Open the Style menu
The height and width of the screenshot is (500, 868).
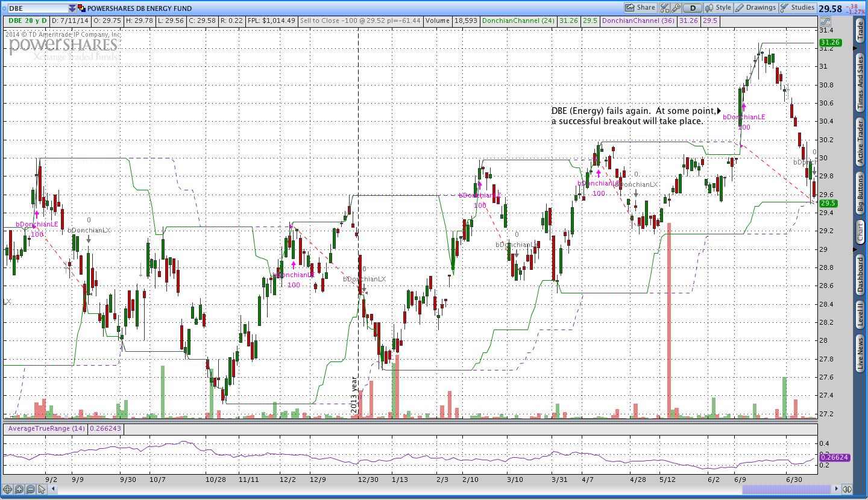[718, 8]
